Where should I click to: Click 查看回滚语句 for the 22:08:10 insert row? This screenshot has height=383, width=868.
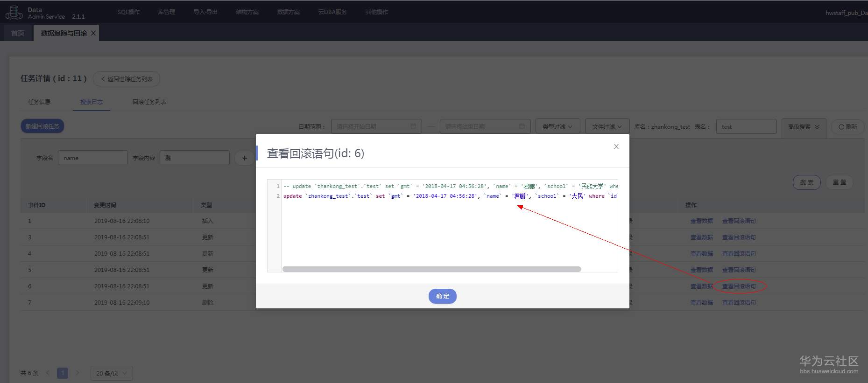point(739,221)
